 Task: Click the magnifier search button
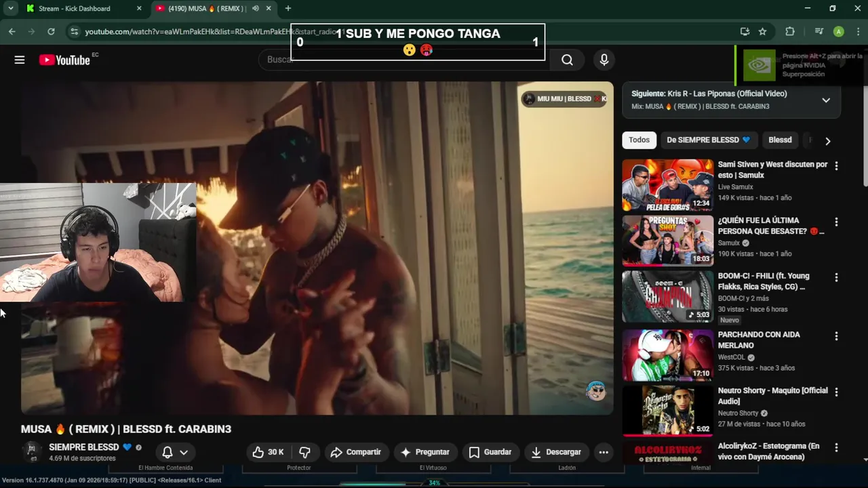[567, 60]
